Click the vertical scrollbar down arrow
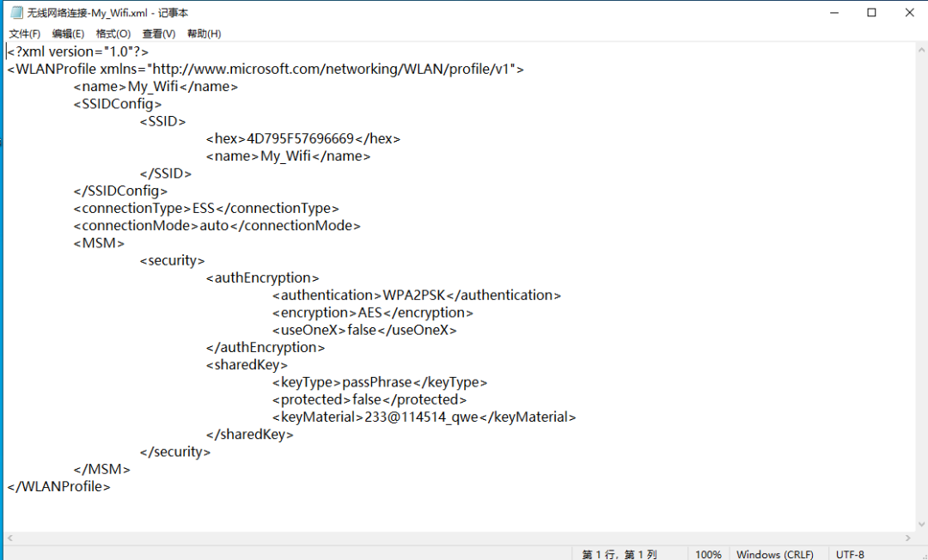Image resolution: width=928 pixels, height=560 pixels. point(921,524)
